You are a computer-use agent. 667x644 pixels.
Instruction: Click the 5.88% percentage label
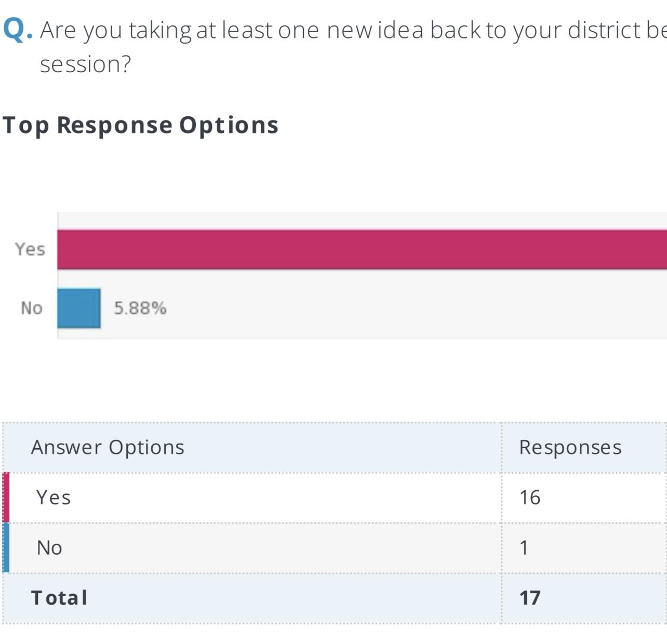click(140, 308)
